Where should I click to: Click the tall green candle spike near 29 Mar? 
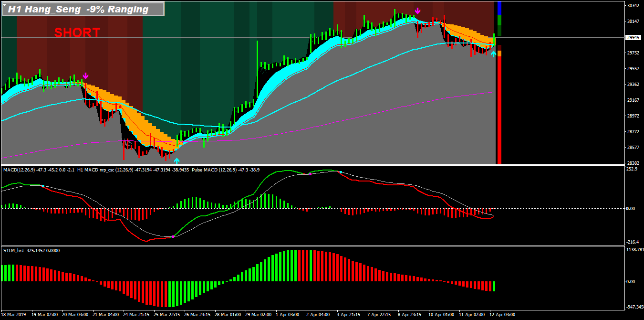tap(257, 70)
